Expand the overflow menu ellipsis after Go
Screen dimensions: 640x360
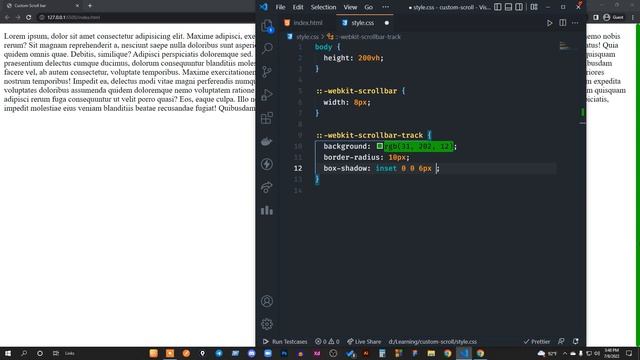click(385, 7)
